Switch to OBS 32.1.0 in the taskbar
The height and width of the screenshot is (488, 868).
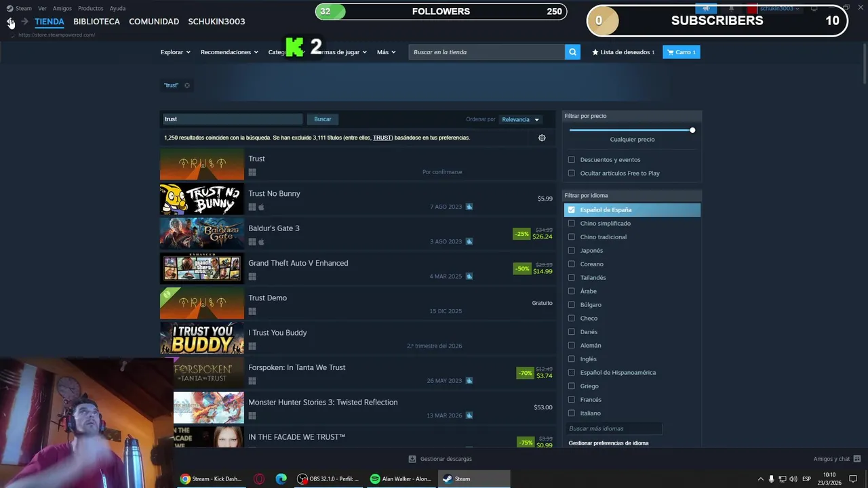click(329, 479)
